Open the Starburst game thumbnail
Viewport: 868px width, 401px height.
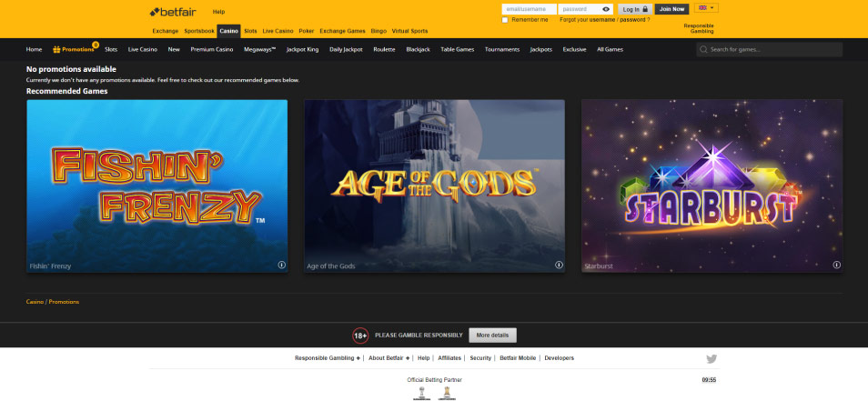pyautogui.click(x=712, y=185)
